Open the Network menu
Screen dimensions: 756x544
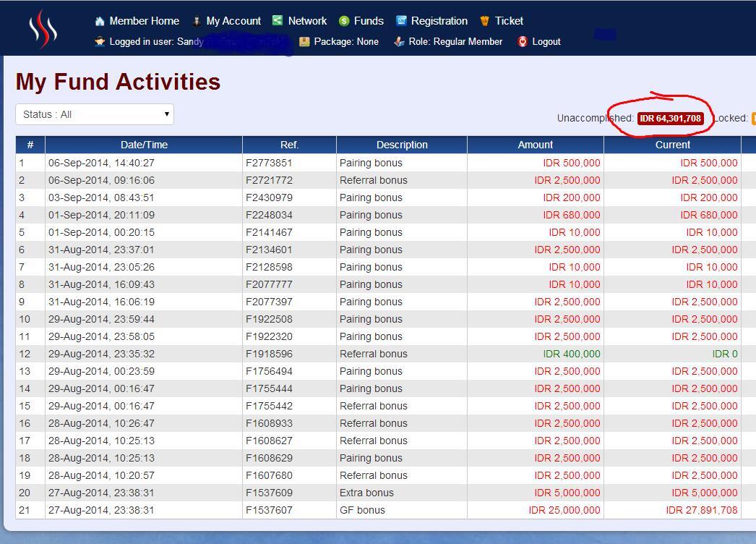point(307,21)
